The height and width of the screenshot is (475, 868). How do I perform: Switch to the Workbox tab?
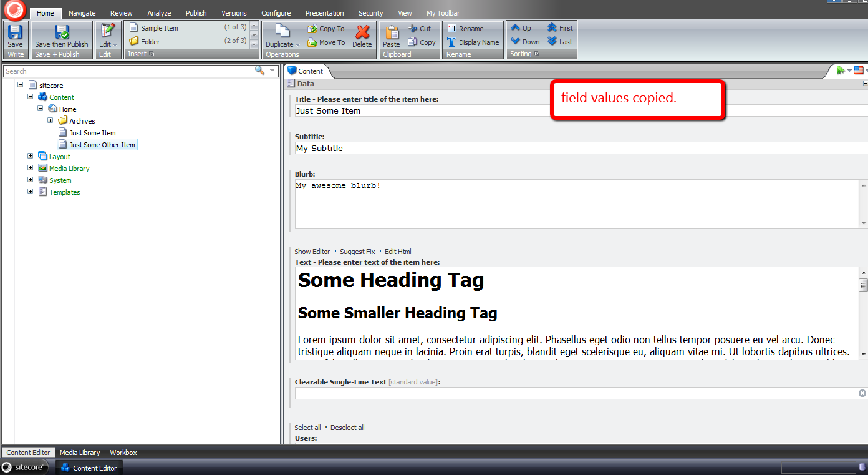pyautogui.click(x=123, y=453)
